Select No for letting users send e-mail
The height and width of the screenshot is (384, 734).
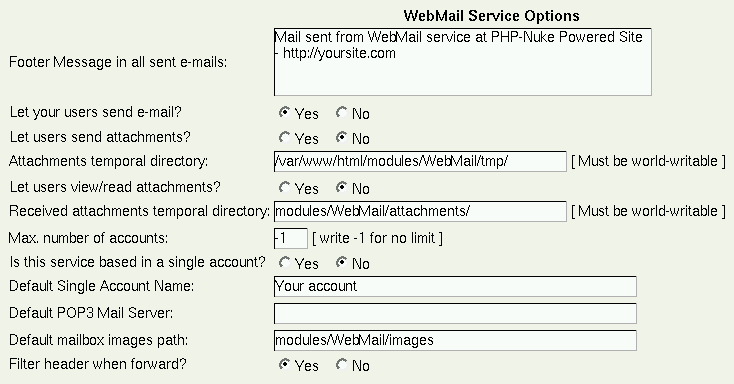tap(342, 112)
